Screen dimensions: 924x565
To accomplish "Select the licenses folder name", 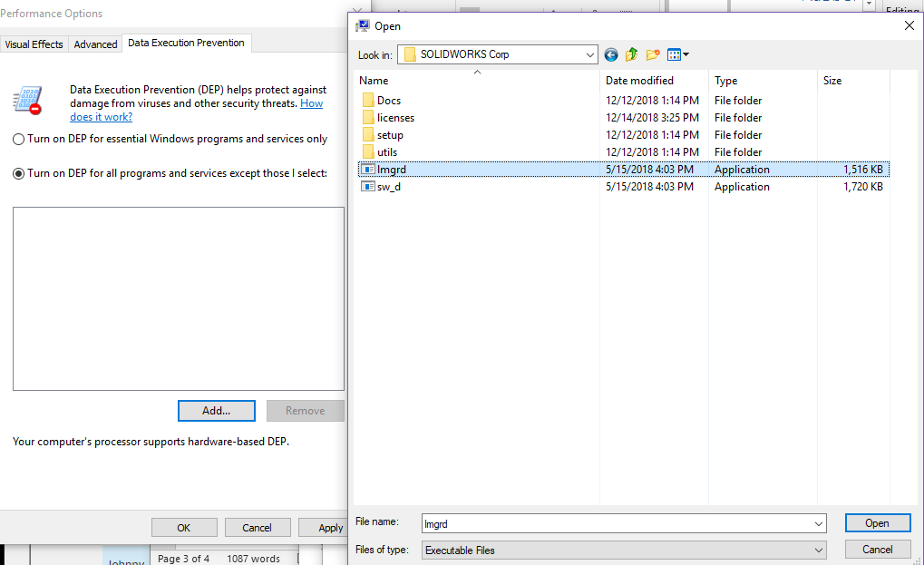I will (x=395, y=118).
